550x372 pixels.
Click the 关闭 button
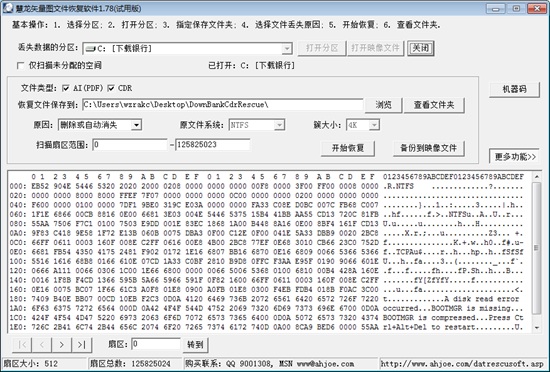pyautogui.click(x=420, y=48)
